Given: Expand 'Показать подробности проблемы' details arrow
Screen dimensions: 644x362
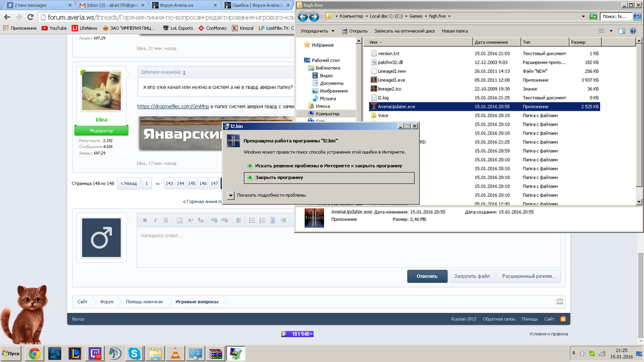Looking at the screenshot, I should coord(231,195).
